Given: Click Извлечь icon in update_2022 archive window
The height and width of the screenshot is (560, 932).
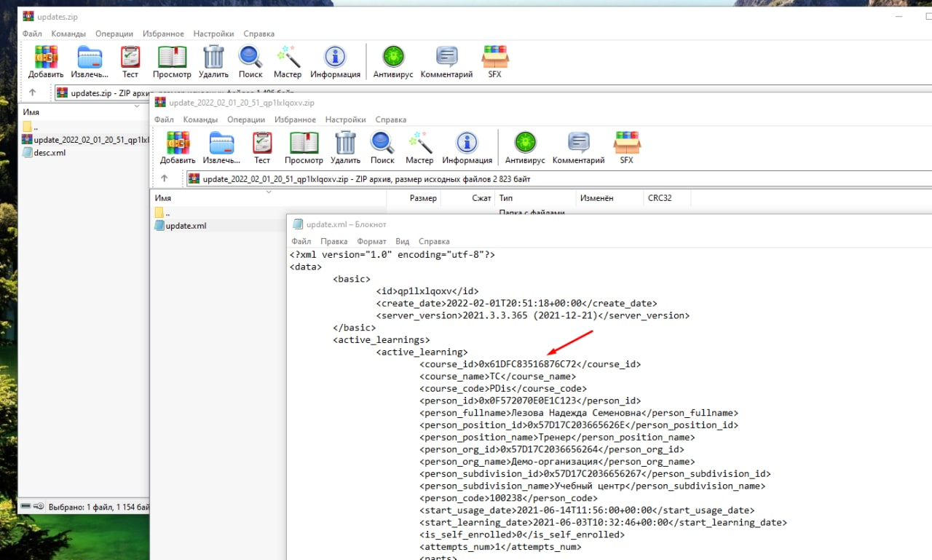Looking at the screenshot, I should click(221, 142).
